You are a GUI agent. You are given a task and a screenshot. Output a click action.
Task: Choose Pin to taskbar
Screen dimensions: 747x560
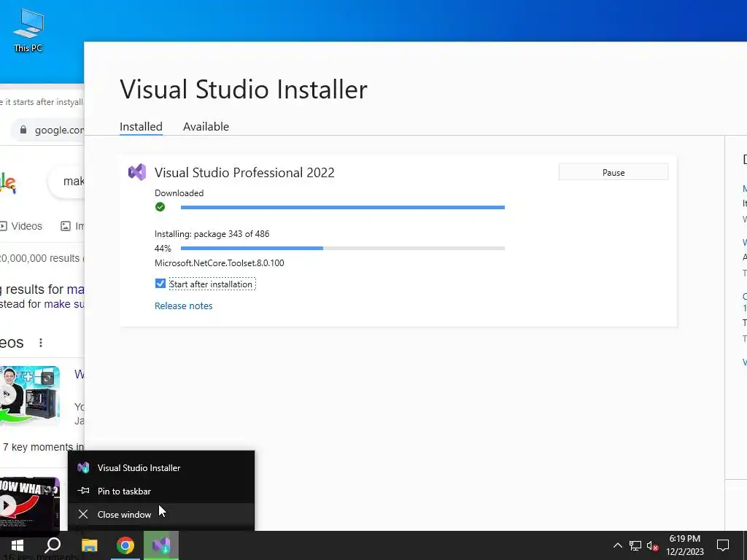tap(161, 491)
